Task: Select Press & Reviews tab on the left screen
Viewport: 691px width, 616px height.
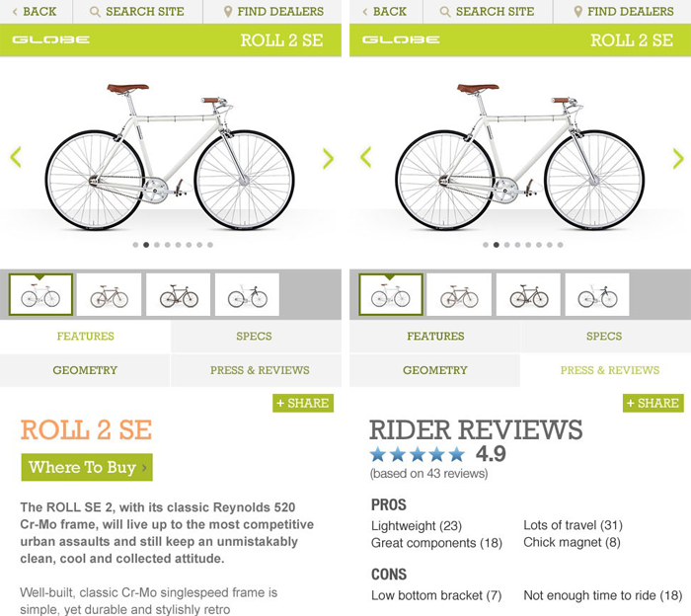Action: (x=260, y=370)
